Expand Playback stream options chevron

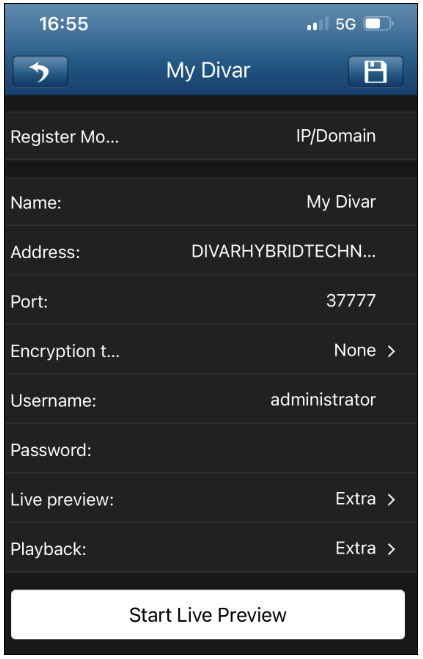pos(391,549)
